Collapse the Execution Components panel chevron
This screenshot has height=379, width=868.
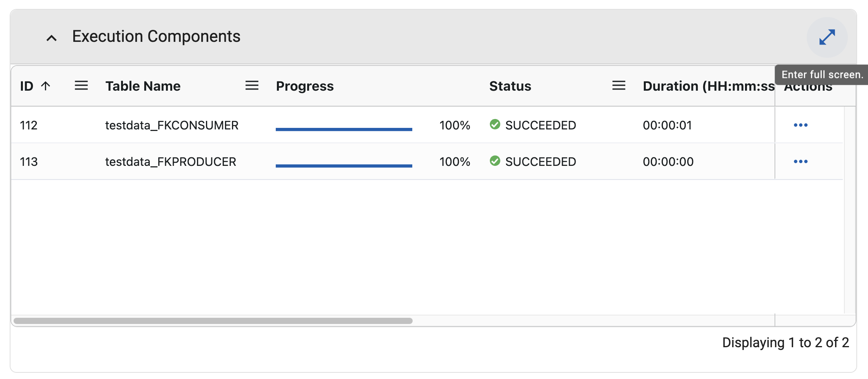[x=52, y=38]
